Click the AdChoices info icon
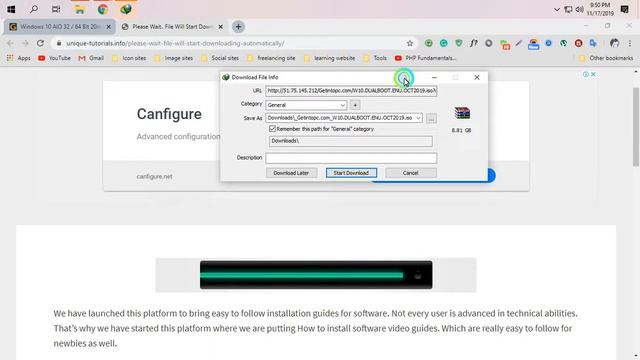Image resolution: width=640 pixels, height=360 pixels. 586,74
